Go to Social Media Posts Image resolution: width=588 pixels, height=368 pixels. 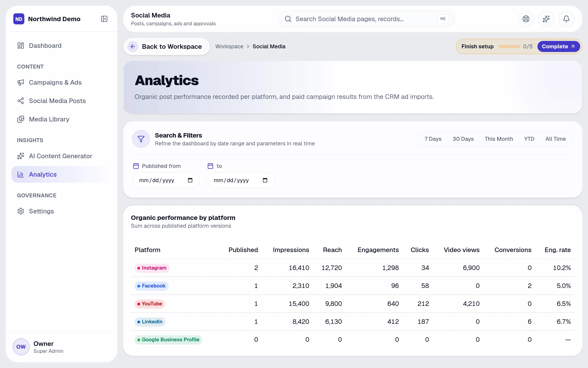tap(61, 101)
